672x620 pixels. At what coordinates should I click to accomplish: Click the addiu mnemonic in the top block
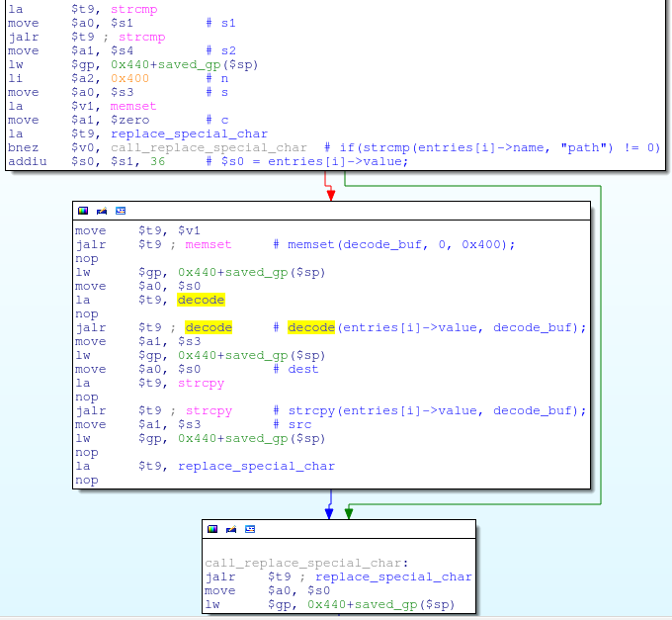(x=27, y=161)
